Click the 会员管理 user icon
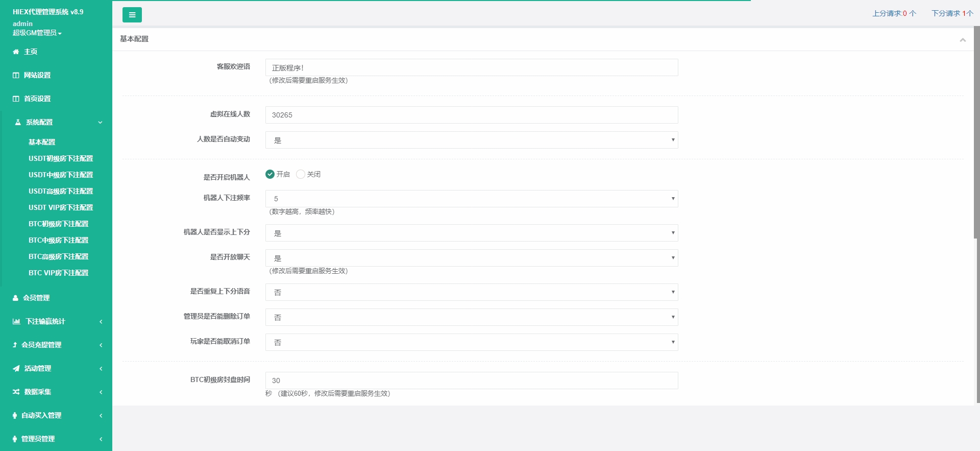 point(15,298)
